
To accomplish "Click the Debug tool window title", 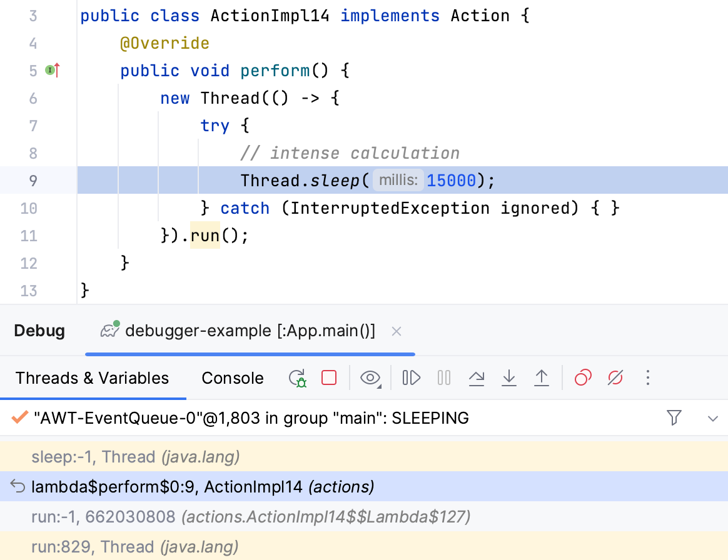I will tap(39, 331).
